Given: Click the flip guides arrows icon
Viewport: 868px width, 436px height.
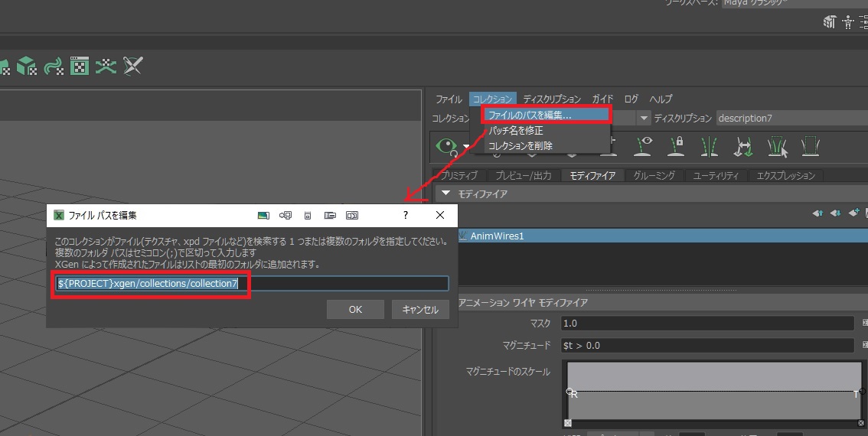Looking at the screenshot, I should pyautogui.click(x=743, y=147).
